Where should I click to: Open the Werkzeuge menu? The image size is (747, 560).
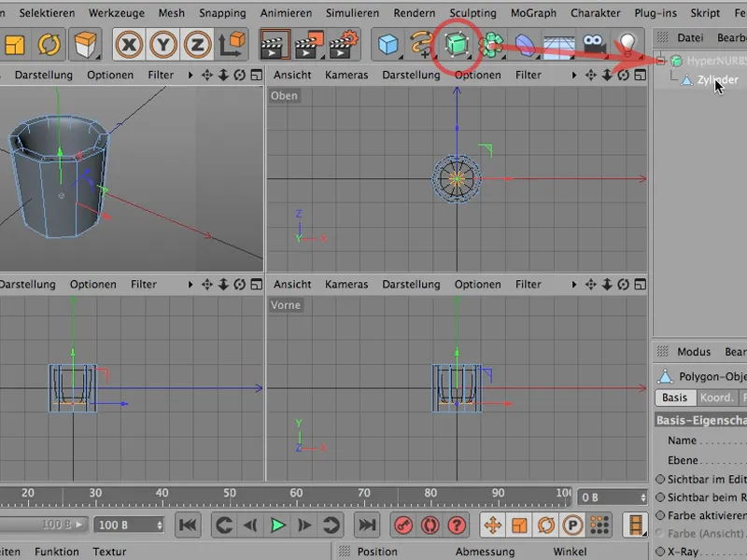(116, 13)
